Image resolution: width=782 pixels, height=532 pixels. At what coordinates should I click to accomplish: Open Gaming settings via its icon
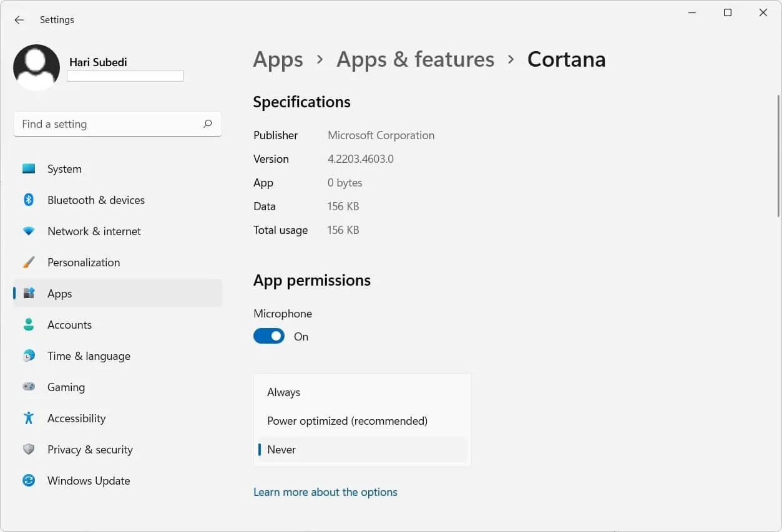29,387
